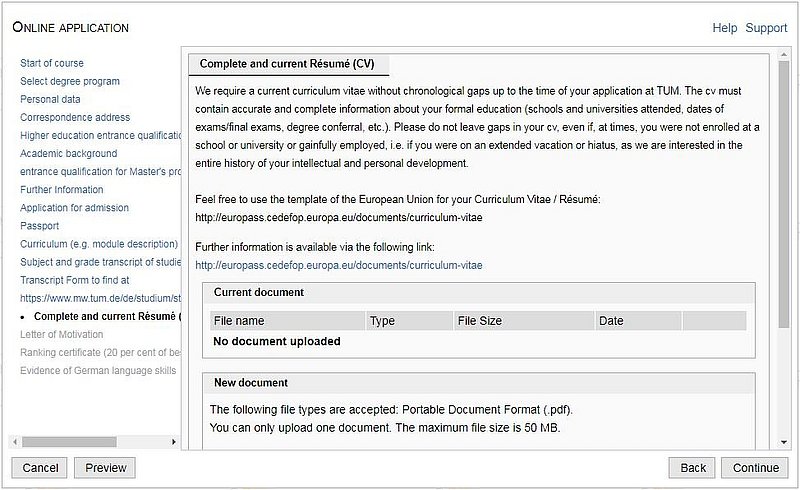Viewport: 800px width, 490px height.
Task: Click the New document section header
Action: 479,383
